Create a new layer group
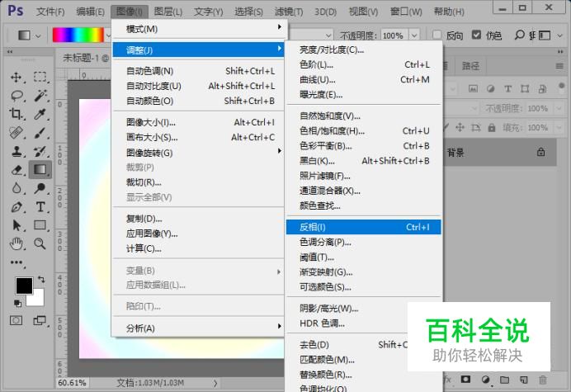Image resolution: width=571 pixels, height=392 pixels. (x=504, y=380)
